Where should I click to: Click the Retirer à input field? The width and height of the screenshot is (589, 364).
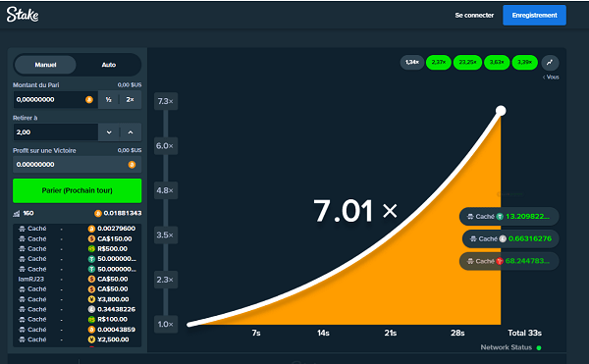click(56, 132)
